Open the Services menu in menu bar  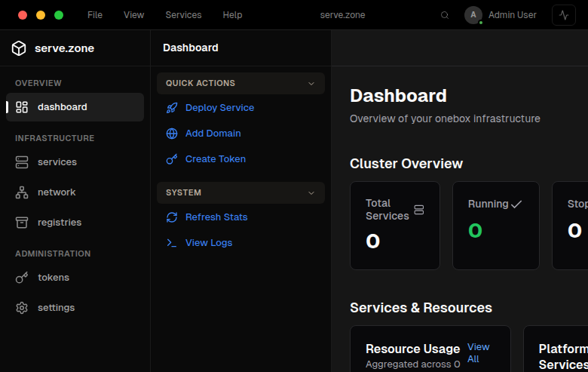coord(183,15)
